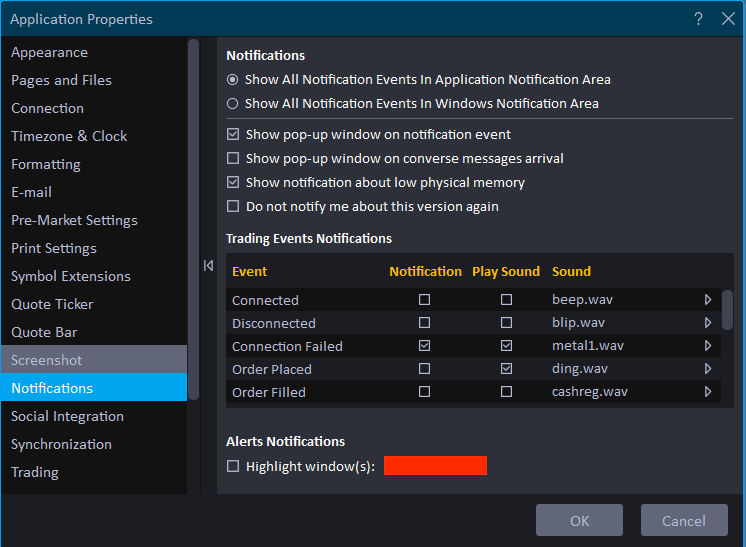Click the metal1.wav sound cell
This screenshot has width=746, height=547.
588,346
